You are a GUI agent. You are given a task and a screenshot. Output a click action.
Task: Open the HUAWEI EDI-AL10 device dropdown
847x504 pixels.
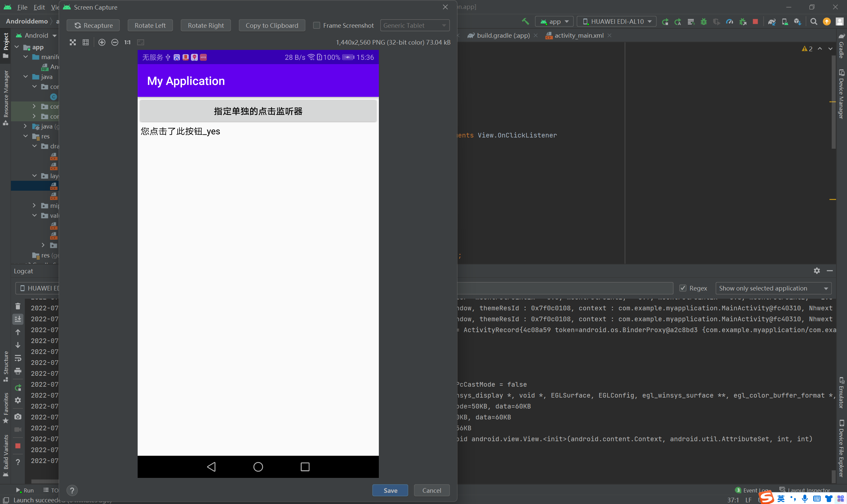[616, 21]
